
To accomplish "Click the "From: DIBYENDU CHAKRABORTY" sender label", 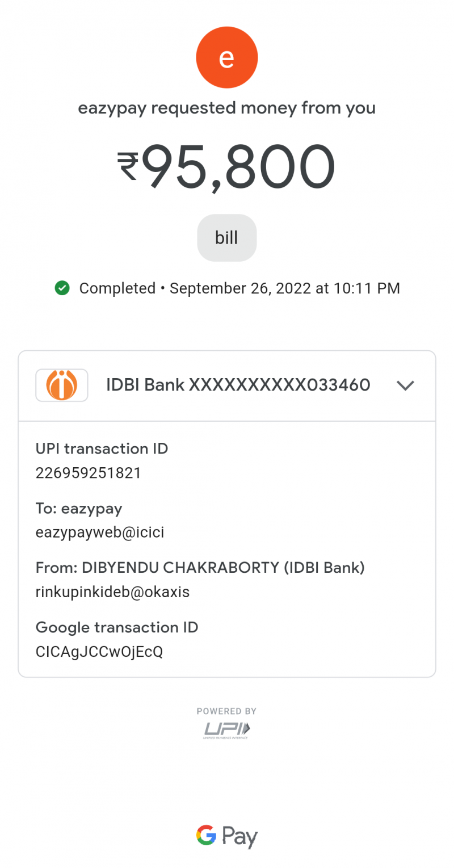I will pos(200,568).
